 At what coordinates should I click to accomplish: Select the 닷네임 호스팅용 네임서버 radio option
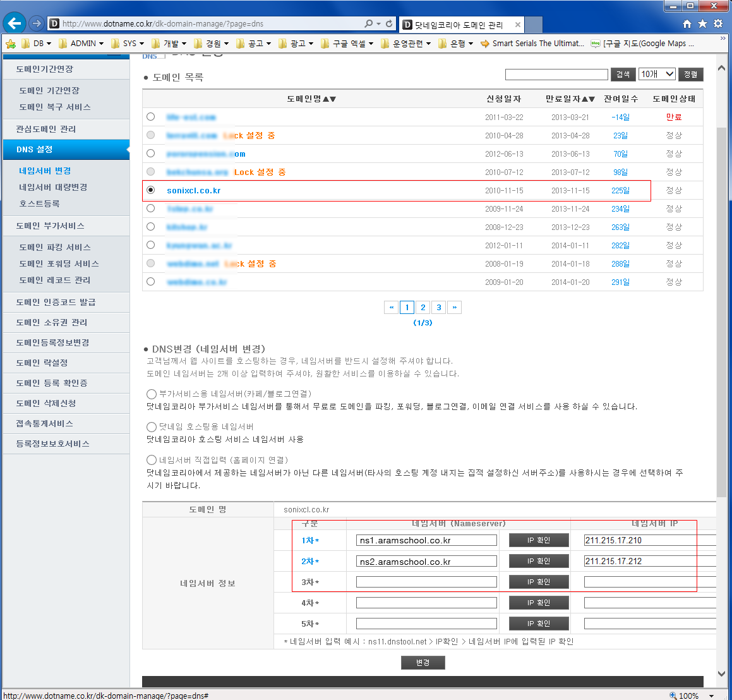pyautogui.click(x=151, y=427)
